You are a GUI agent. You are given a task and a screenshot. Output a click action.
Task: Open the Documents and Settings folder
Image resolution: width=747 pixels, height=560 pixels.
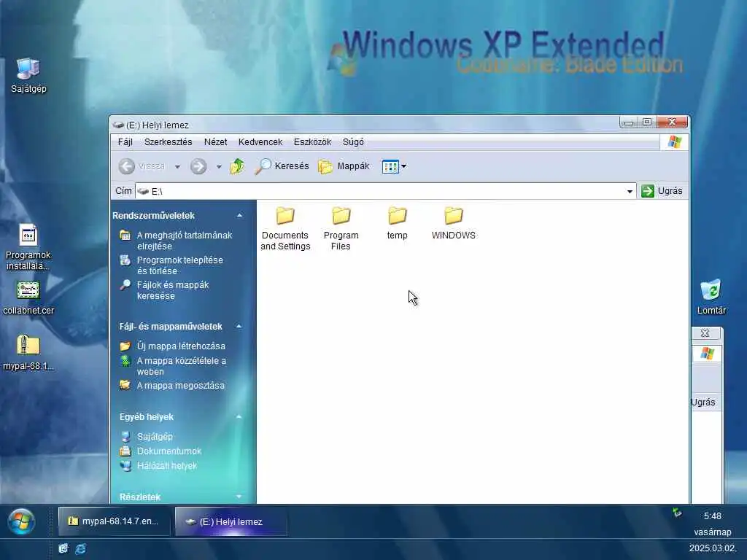[285, 228]
